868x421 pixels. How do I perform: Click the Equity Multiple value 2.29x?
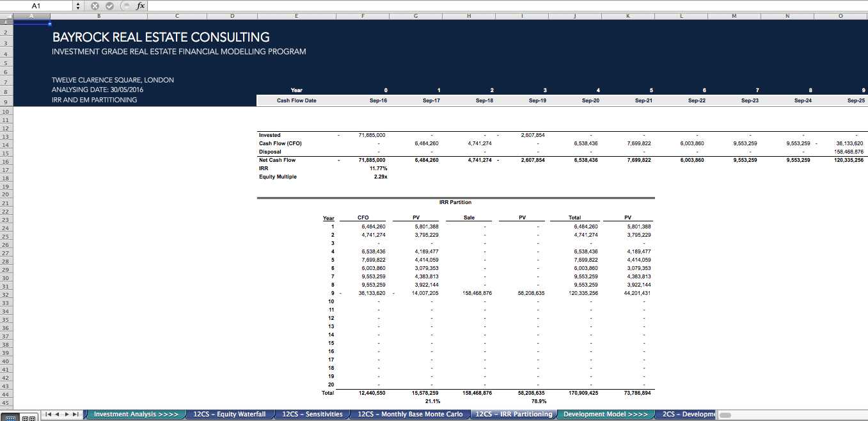[x=380, y=177]
